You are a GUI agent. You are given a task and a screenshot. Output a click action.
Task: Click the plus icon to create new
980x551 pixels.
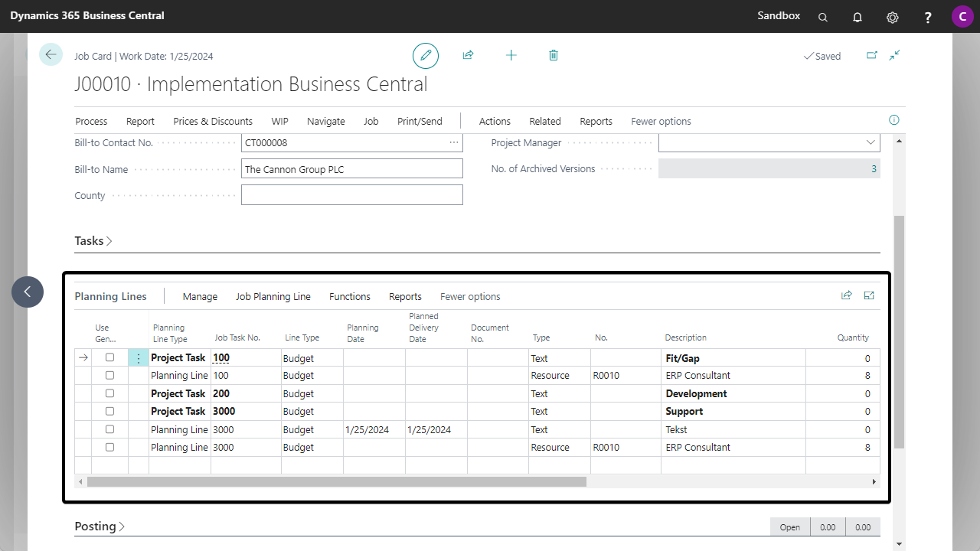[511, 55]
